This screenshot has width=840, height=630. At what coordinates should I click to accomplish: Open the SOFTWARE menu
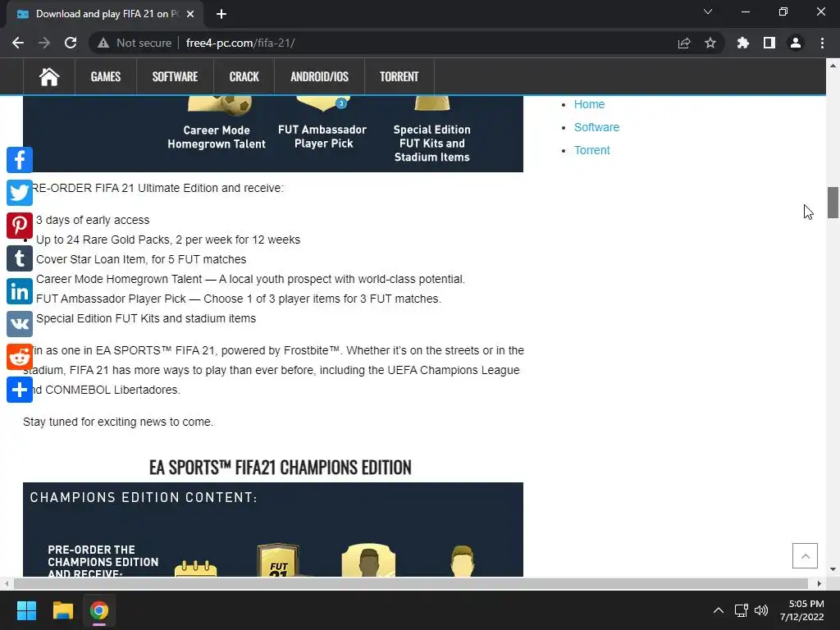click(176, 76)
